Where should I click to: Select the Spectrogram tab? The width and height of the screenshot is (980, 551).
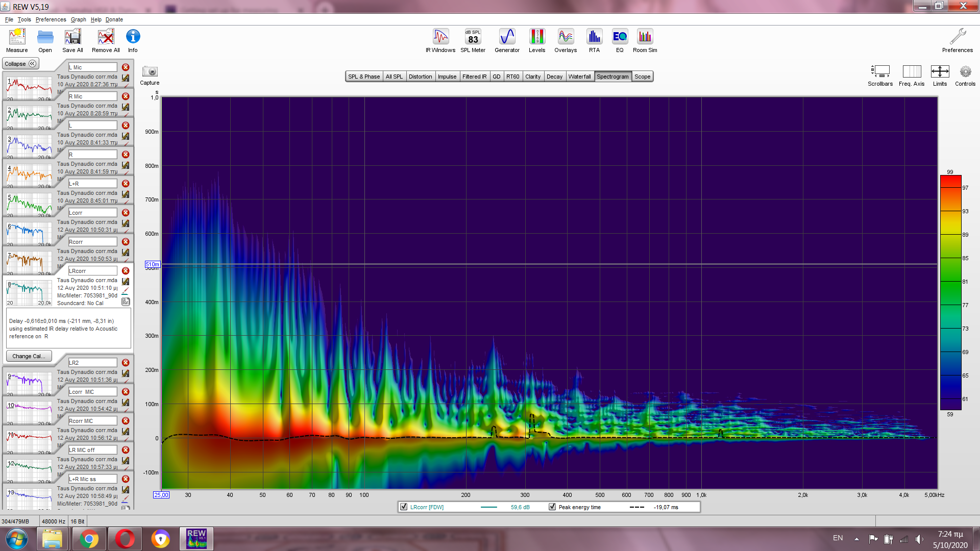(612, 77)
